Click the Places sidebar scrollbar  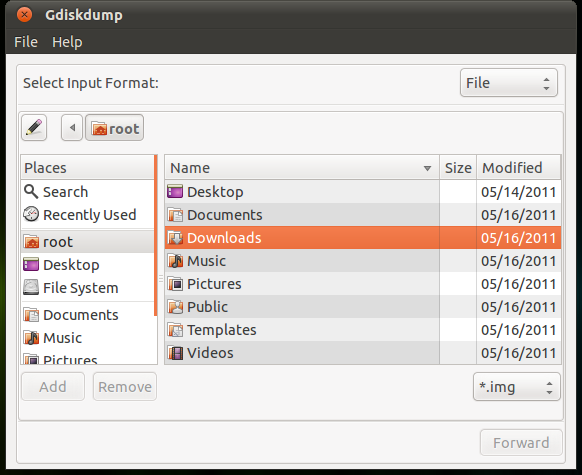pos(156,236)
